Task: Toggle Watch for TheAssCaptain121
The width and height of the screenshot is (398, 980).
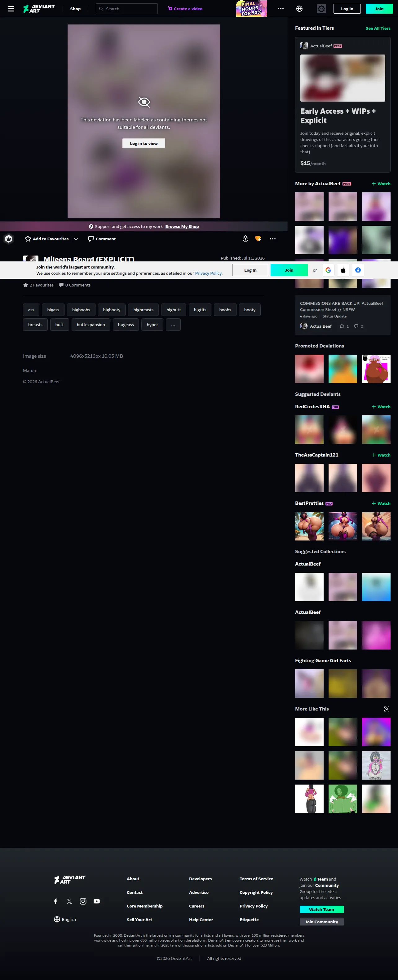Action: [381, 455]
